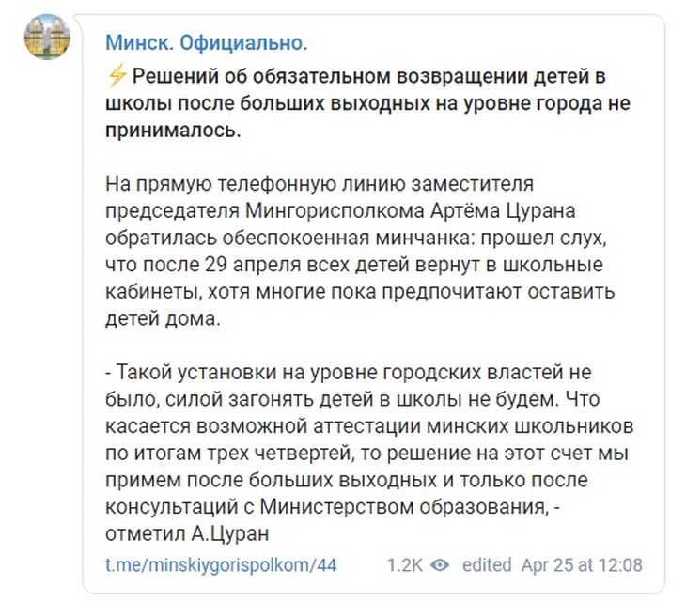
Task: Open the Apr 25 at 12:08 timestamp
Action: [x=583, y=565]
